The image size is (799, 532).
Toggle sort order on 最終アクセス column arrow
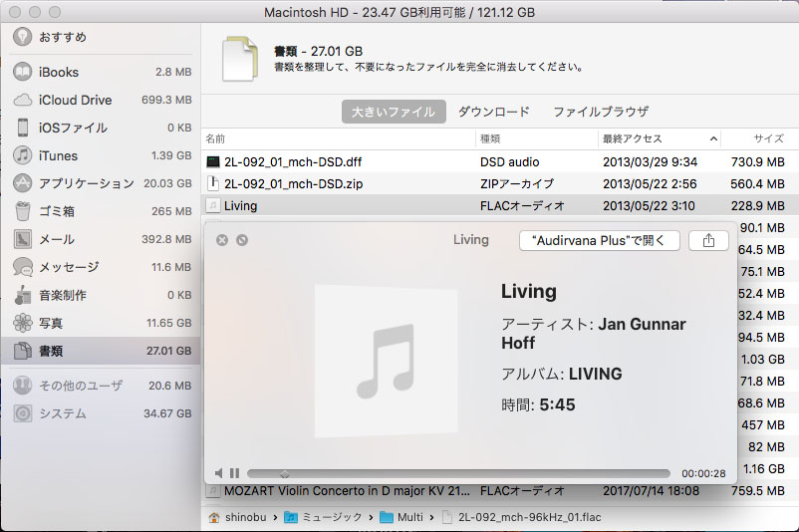pos(713,138)
